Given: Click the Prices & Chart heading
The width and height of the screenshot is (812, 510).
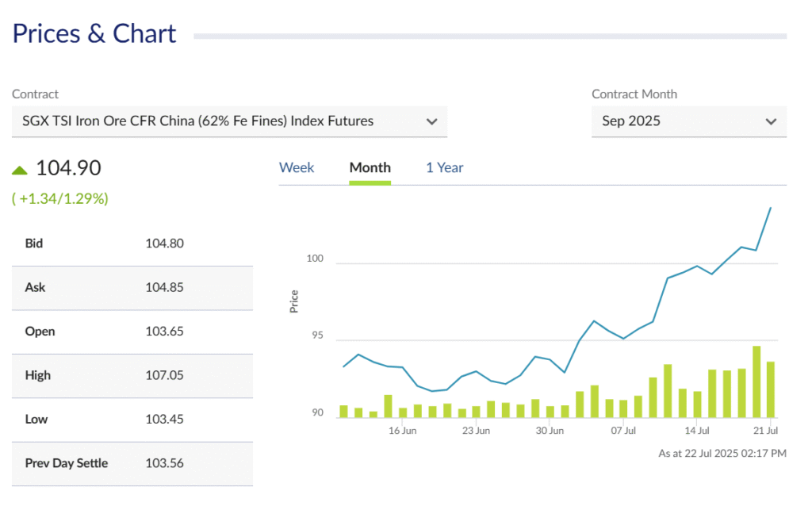Looking at the screenshot, I should coord(94,33).
